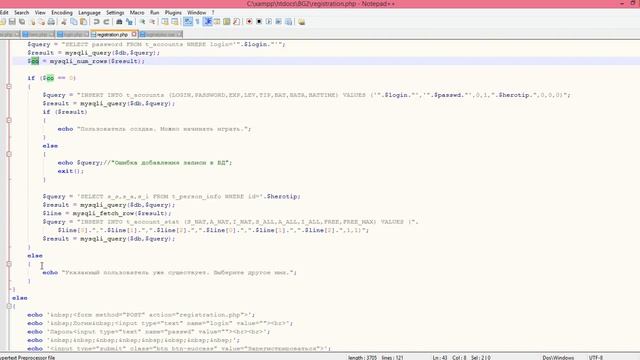The height and width of the screenshot is (360, 640).
Task: Click the 'Ln : 43' status bar entry
Action: pos(440,357)
